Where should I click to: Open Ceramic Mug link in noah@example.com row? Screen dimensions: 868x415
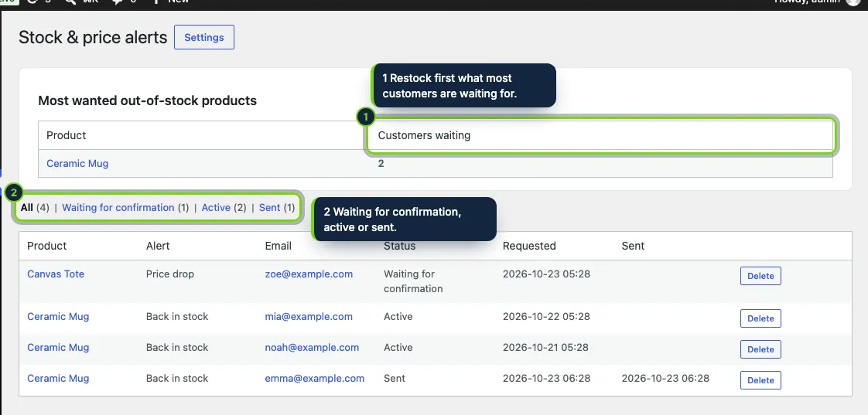click(x=58, y=348)
